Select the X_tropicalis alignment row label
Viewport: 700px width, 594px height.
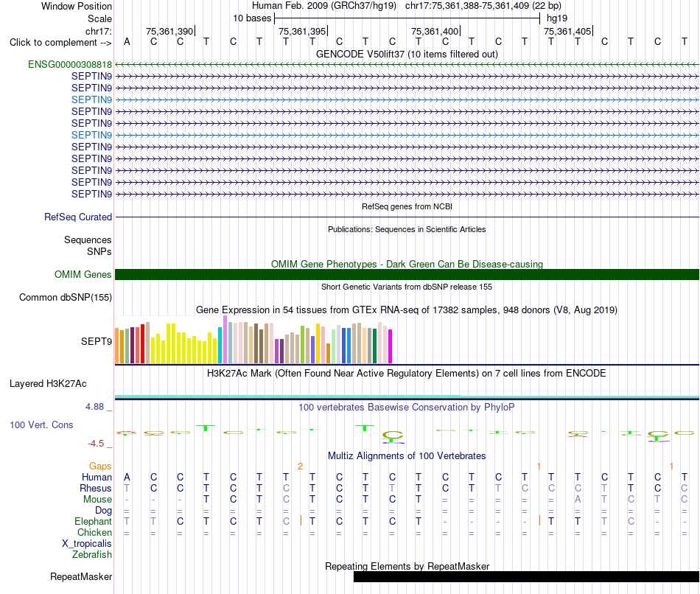coord(87,544)
